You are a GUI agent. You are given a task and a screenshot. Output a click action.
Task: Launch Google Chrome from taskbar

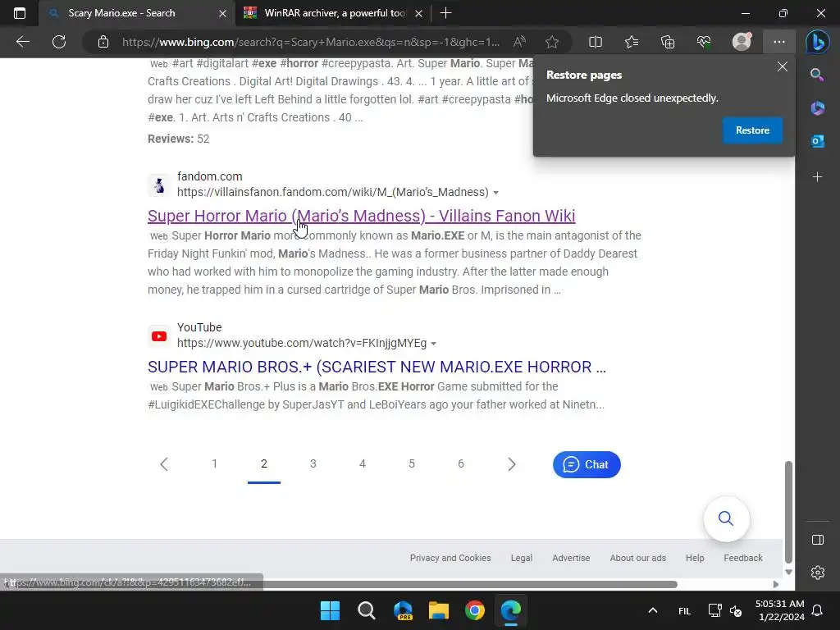point(475,610)
